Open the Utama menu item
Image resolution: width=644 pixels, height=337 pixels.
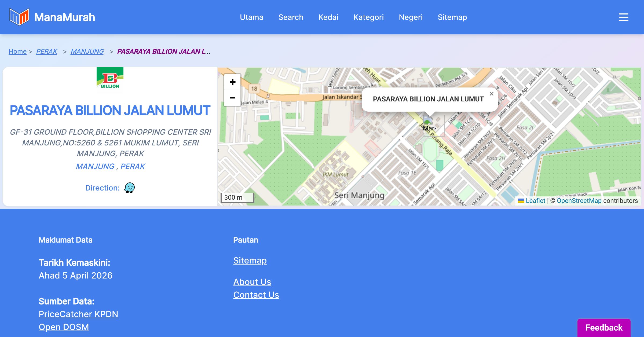pyautogui.click(x=251, y=17)
